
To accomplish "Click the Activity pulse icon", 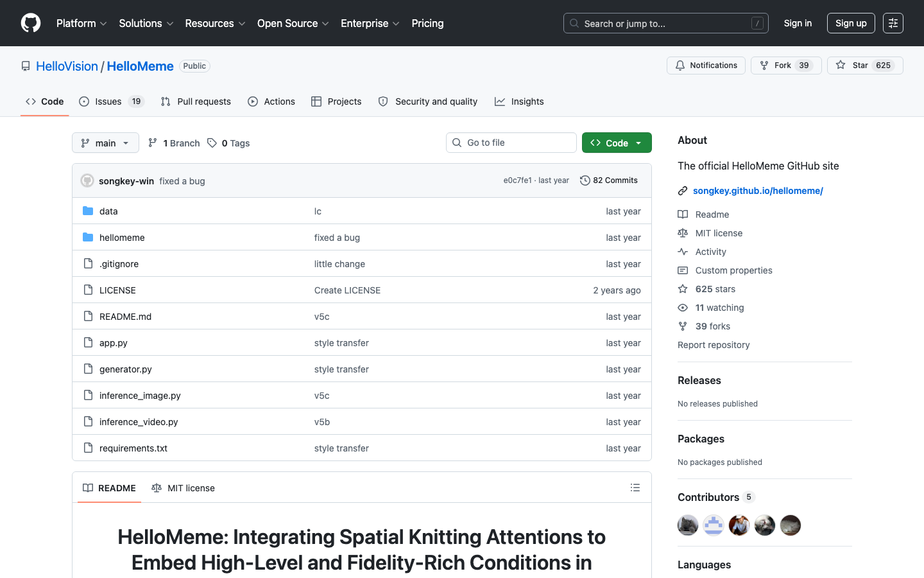I will pyautogui.click(x=683, y=252).
